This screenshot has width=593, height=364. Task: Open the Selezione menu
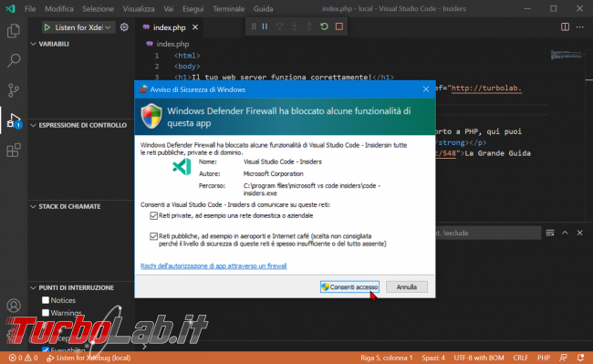(x=98, y=8)
